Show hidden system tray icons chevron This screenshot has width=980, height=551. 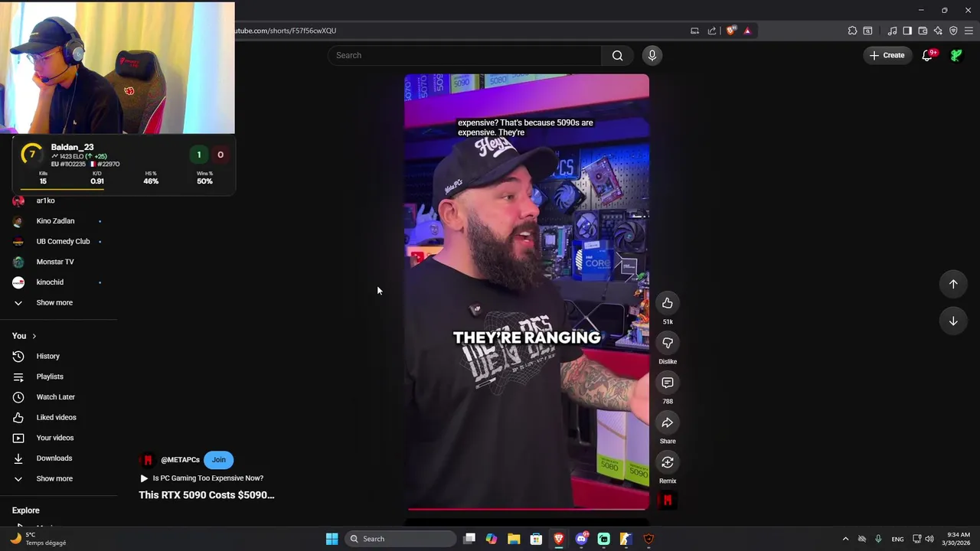click(845, 539)
